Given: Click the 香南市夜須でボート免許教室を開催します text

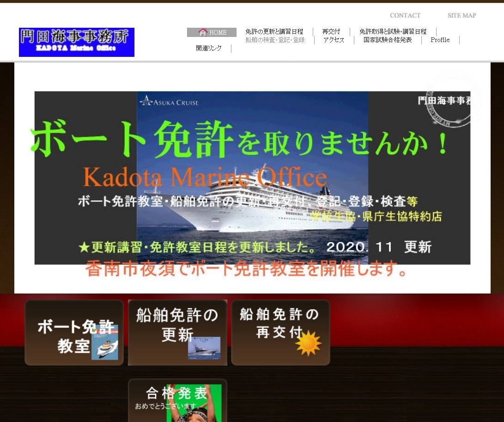Looking at the screenshot, I should [247, 269].
